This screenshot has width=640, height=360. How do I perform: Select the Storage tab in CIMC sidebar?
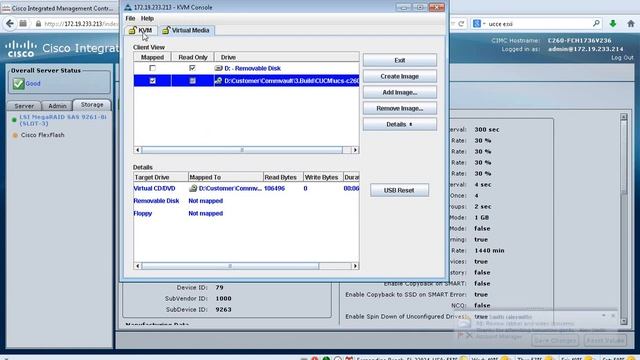point(92,105)
